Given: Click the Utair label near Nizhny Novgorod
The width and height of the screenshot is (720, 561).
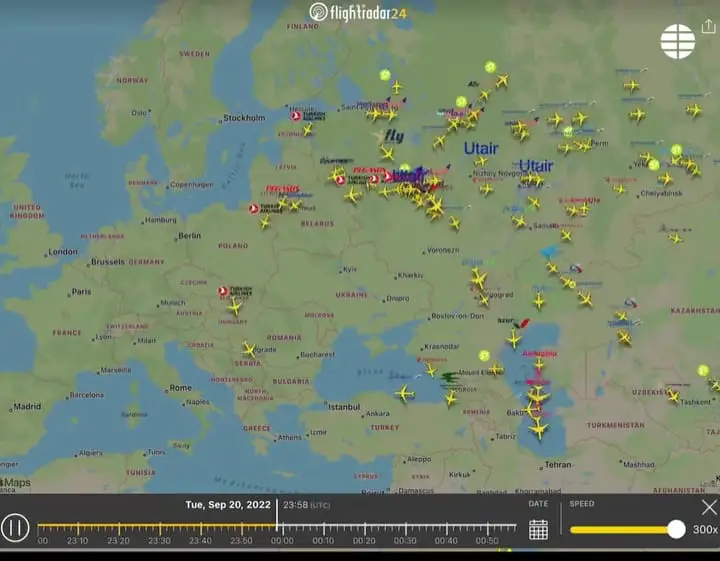Looking at the screenshot, I should point(481,149).
